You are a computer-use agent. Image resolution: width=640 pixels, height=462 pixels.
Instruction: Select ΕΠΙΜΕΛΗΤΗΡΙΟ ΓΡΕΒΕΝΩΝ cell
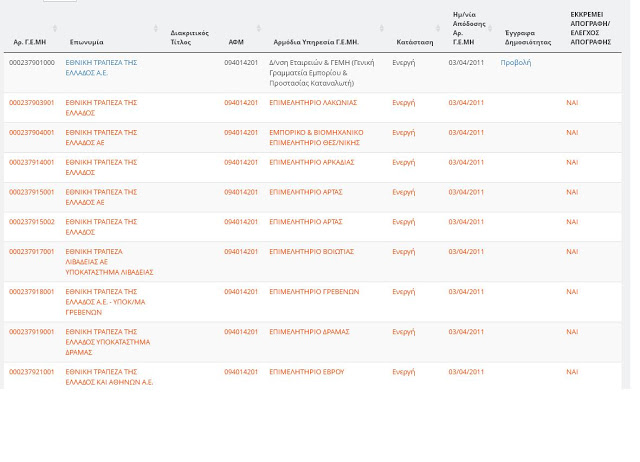[314, 291]
